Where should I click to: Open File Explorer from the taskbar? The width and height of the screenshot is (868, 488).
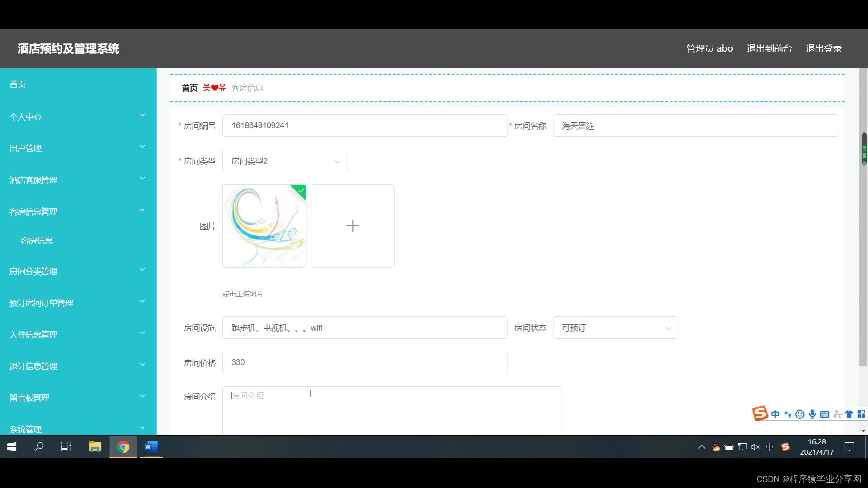(95, 447)
